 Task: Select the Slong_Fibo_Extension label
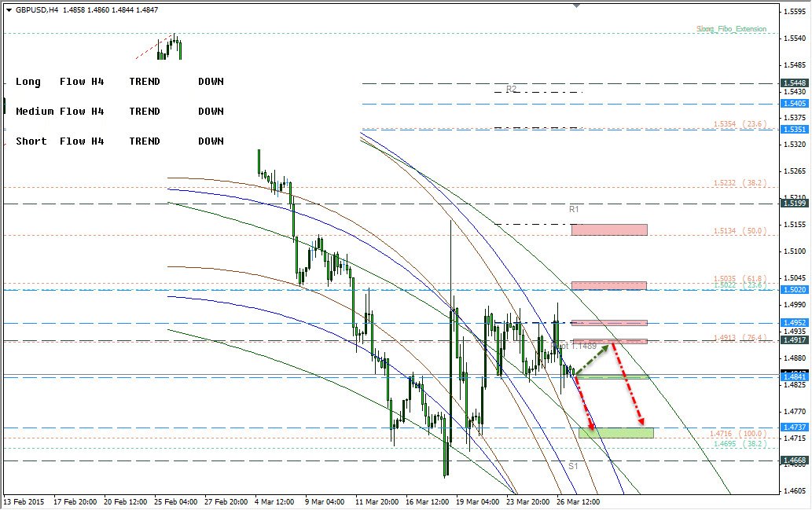click(731, 29)
